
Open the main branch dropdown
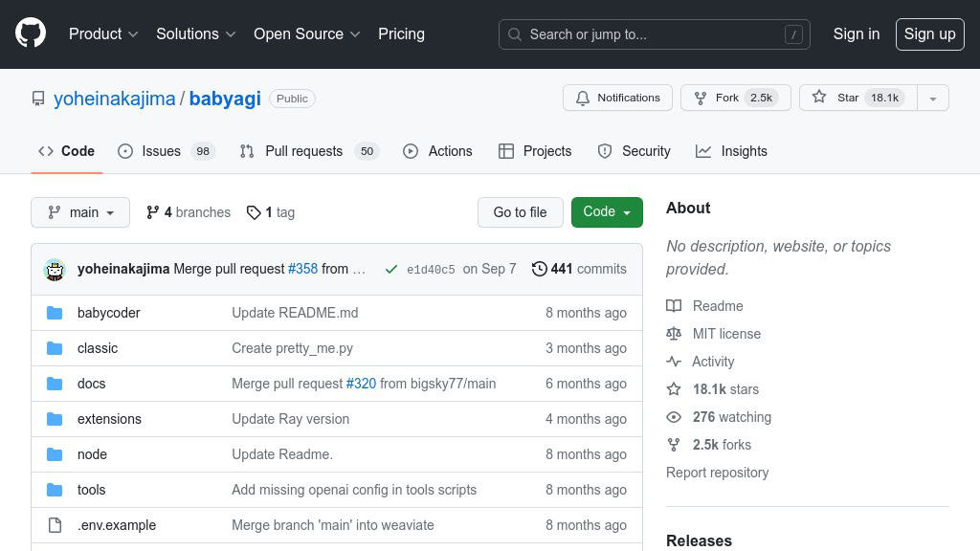point(80,212)
